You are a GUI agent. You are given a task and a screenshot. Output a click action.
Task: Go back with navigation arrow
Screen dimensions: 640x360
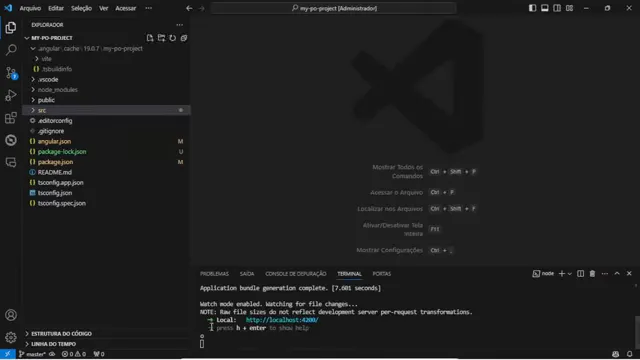coord(189,8)
